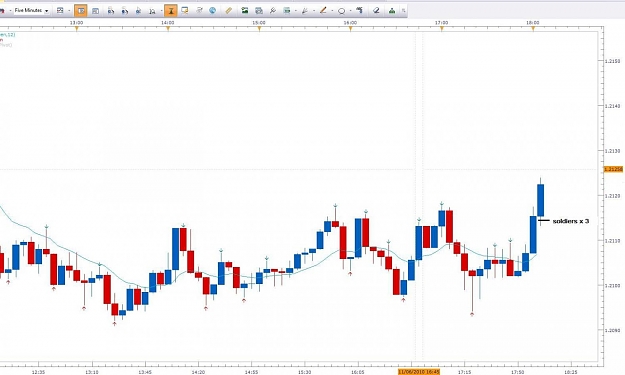This screenshot has height=375, width=625.
Task: Click the 18:00 orange time marker
Action: [x=533, y=29]
